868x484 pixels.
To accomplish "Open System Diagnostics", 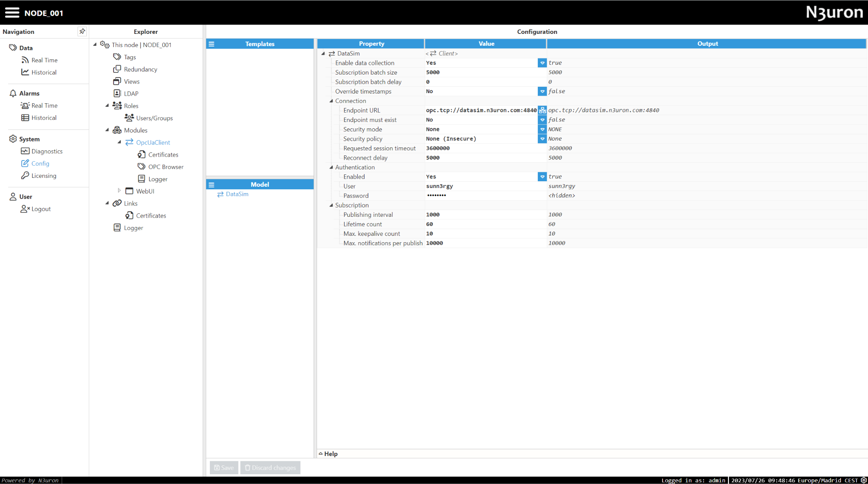I will [47, 151].
